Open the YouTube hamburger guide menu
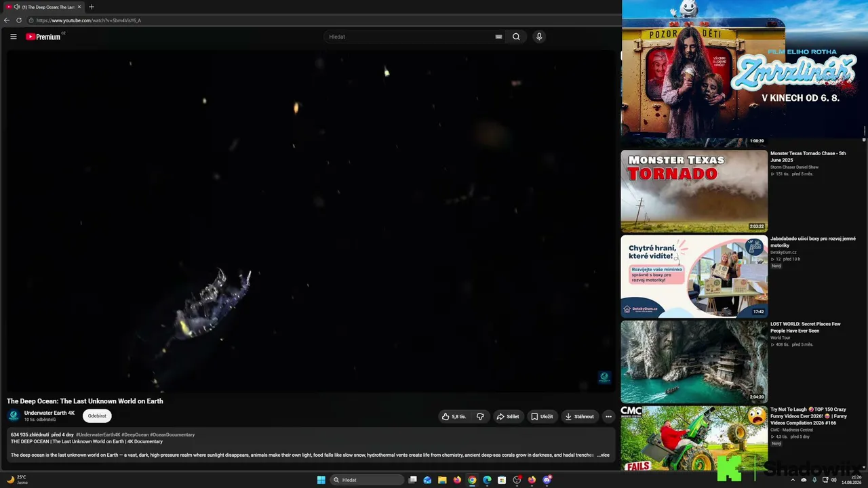868x488 pixels. [x=13, y=37]
